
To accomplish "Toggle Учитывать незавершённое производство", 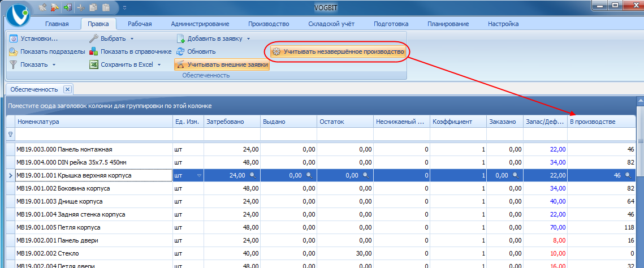I will (x=339, y=52).
